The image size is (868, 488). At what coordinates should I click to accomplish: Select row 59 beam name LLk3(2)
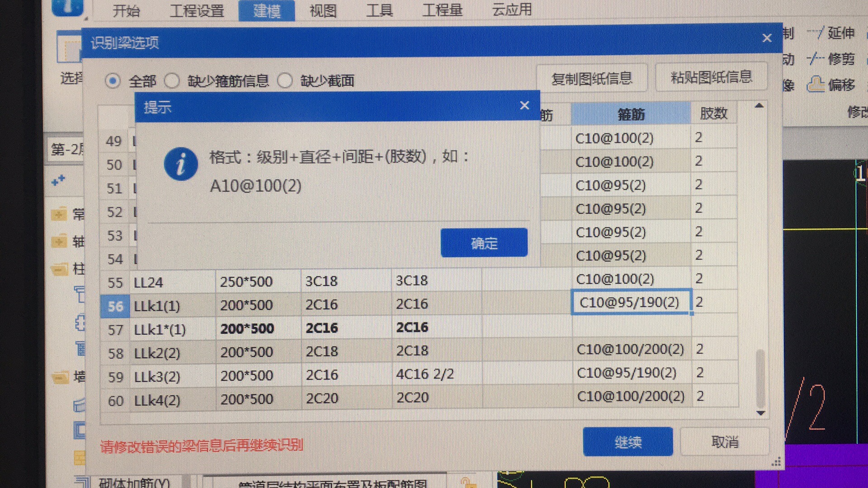click(172, 376)
